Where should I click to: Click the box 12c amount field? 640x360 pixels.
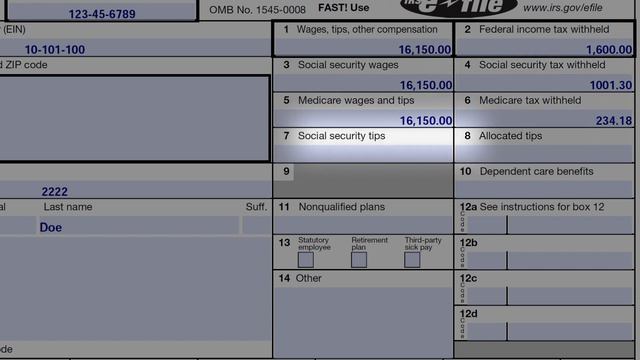tap(571, 296)
